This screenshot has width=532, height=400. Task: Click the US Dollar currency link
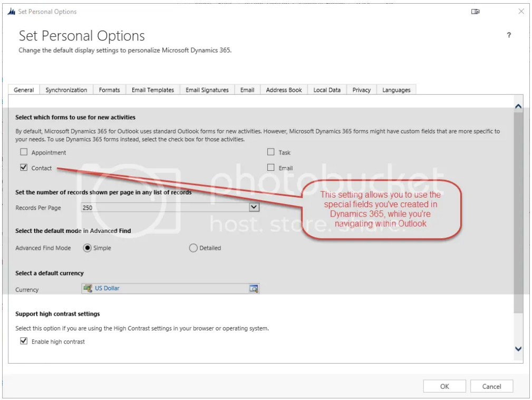[x=107, y=288]
